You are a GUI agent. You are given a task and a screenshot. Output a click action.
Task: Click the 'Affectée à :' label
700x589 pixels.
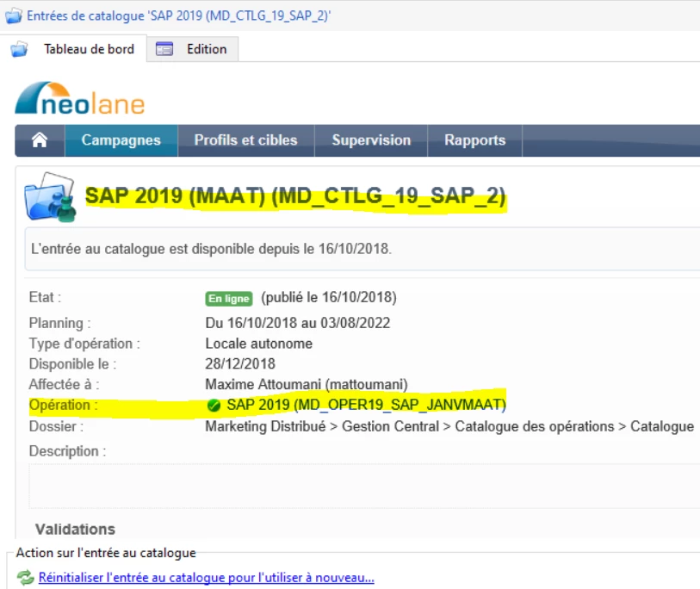(65, 384)
